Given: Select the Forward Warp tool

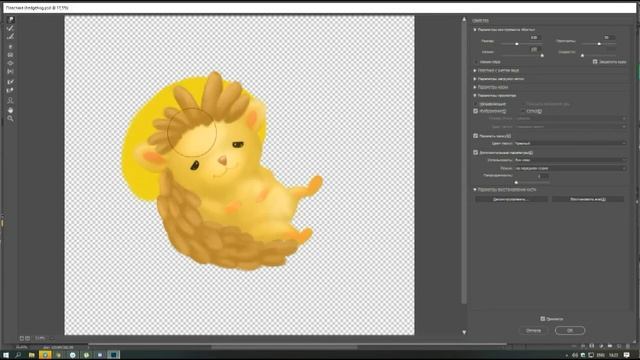Looking at the screenshot, I should 11,20.
